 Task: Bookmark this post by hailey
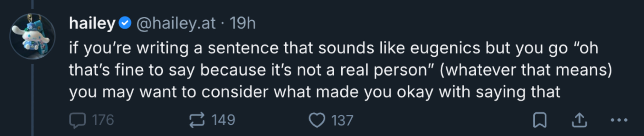tap(540, 120)
